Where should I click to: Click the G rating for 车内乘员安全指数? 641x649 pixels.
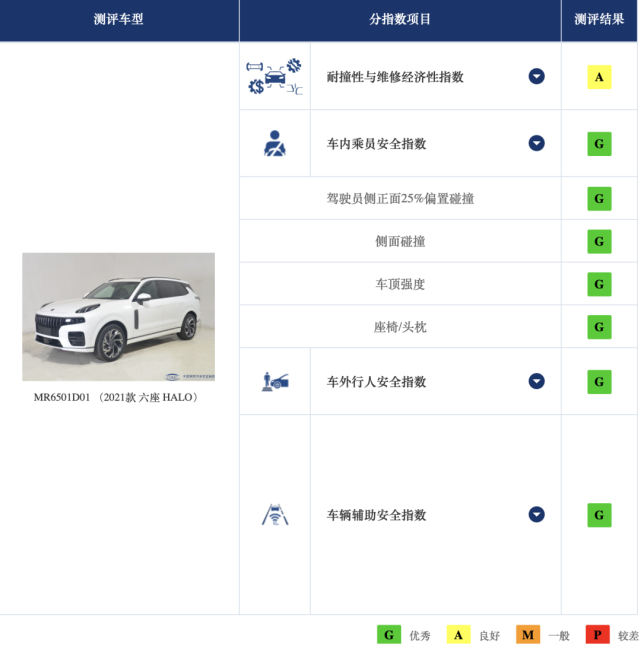[x=599, y=144]
